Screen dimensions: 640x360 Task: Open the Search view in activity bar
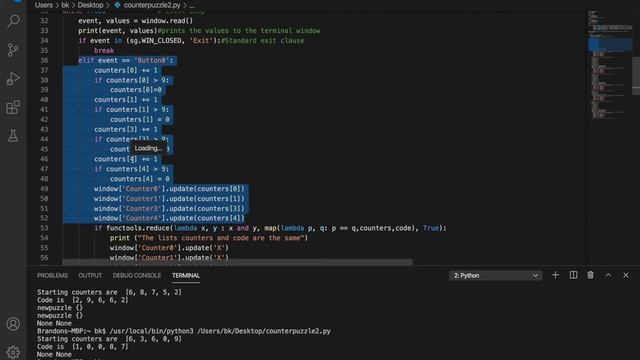(13, 21)
